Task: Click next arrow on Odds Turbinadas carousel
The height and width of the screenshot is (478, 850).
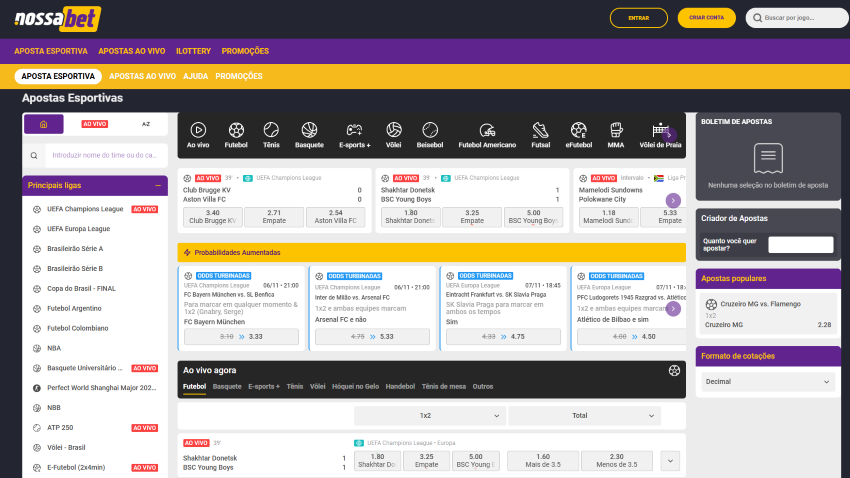Action: pos(673,309)
